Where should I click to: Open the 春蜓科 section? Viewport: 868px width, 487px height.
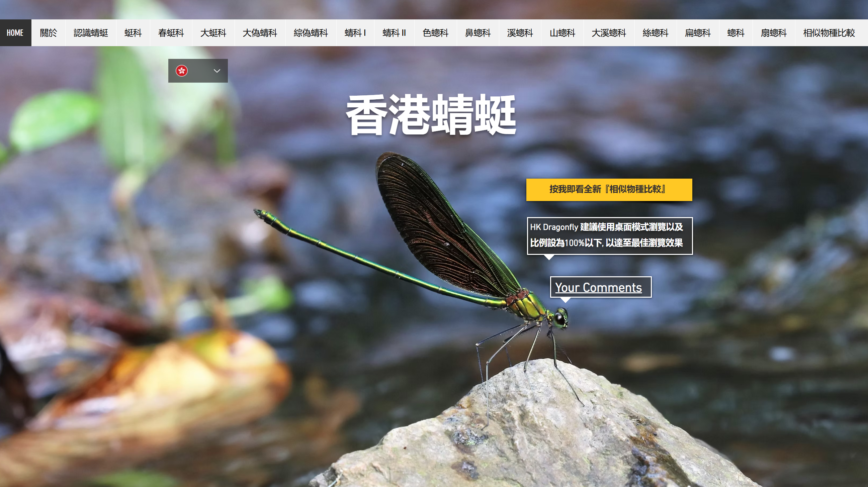pos(171,33)
